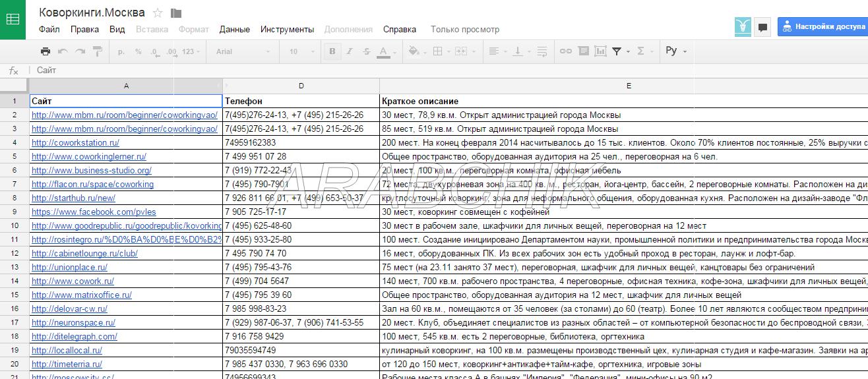Open the Файл menu
868x379 pixels.
pos(49,29)
